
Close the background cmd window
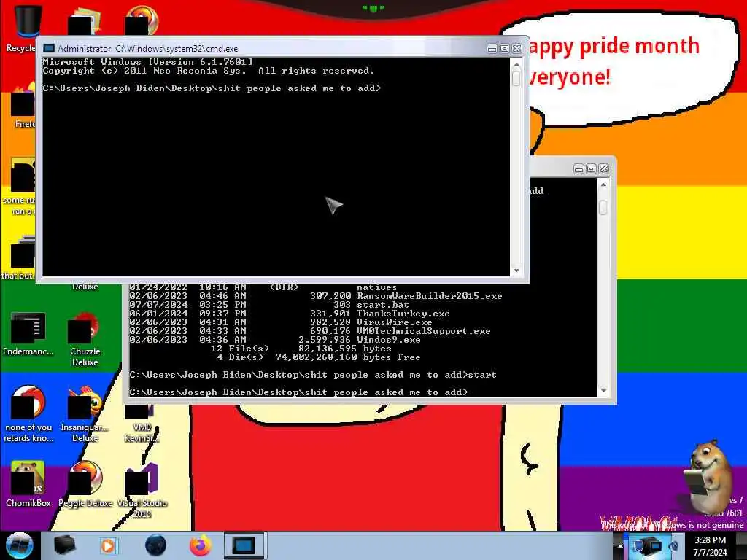tap(603, 169)
